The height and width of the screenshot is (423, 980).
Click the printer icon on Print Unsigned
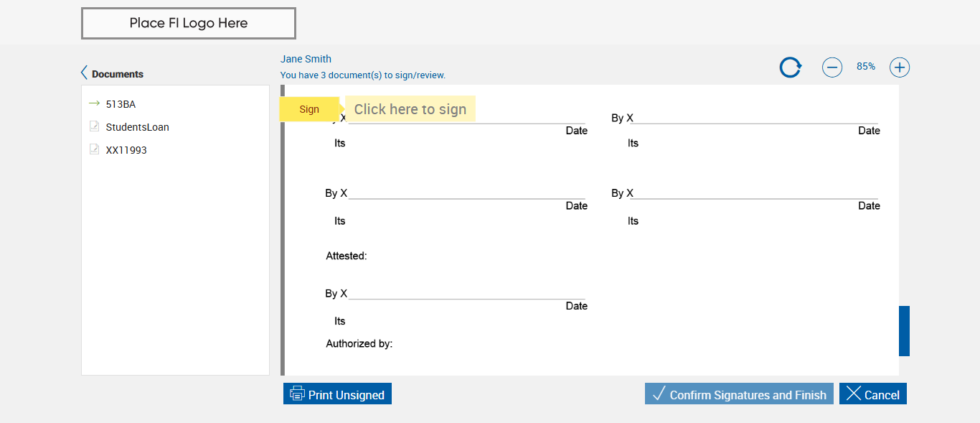click(297, 394)
